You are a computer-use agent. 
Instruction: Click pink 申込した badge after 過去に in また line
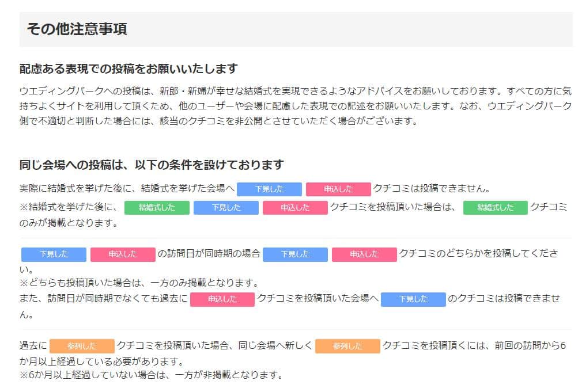222,299
